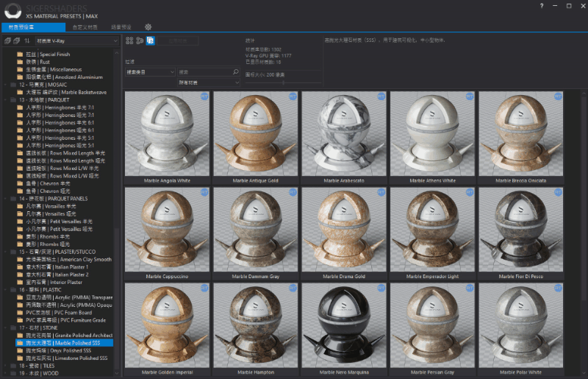Image resolution: width=588 pixels, height=379 pixels.
Task: Select the Marble Nero Marquina thumbnail
Action: (345, 328)
